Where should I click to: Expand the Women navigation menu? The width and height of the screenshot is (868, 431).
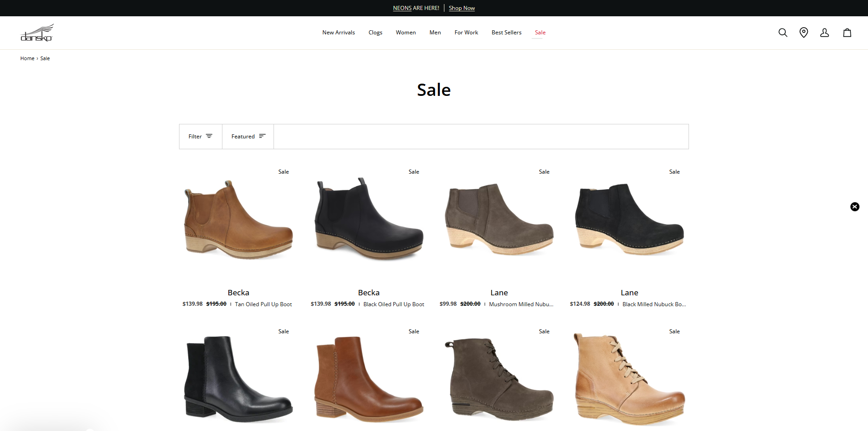(406, 32)
